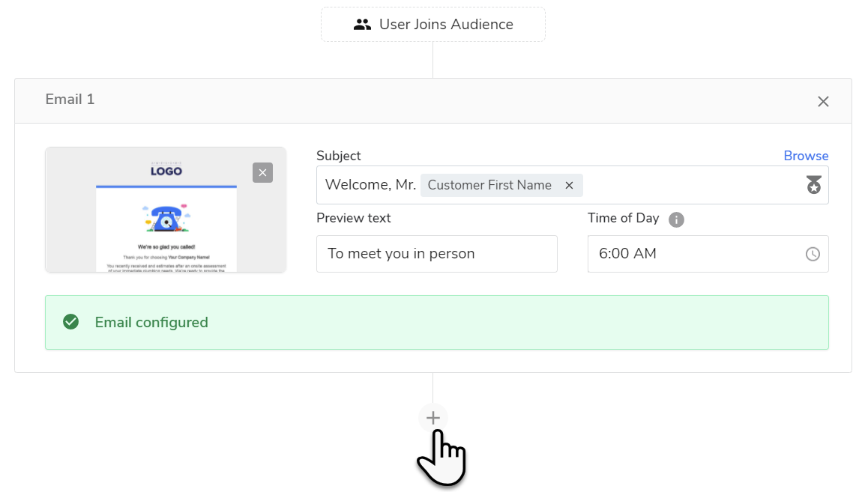Click the clock icon in the time field
This screenshot has height=492, width=868.
pos(813,254)
